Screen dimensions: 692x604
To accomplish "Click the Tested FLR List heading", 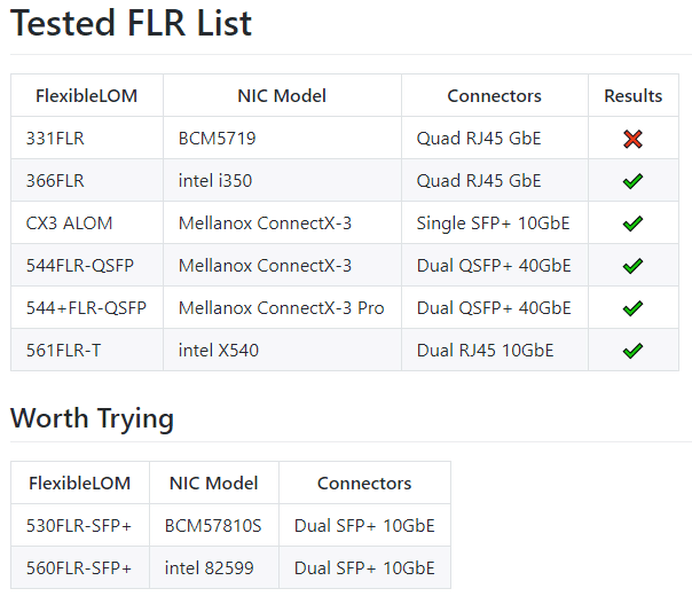I will [x=131, y=23].
